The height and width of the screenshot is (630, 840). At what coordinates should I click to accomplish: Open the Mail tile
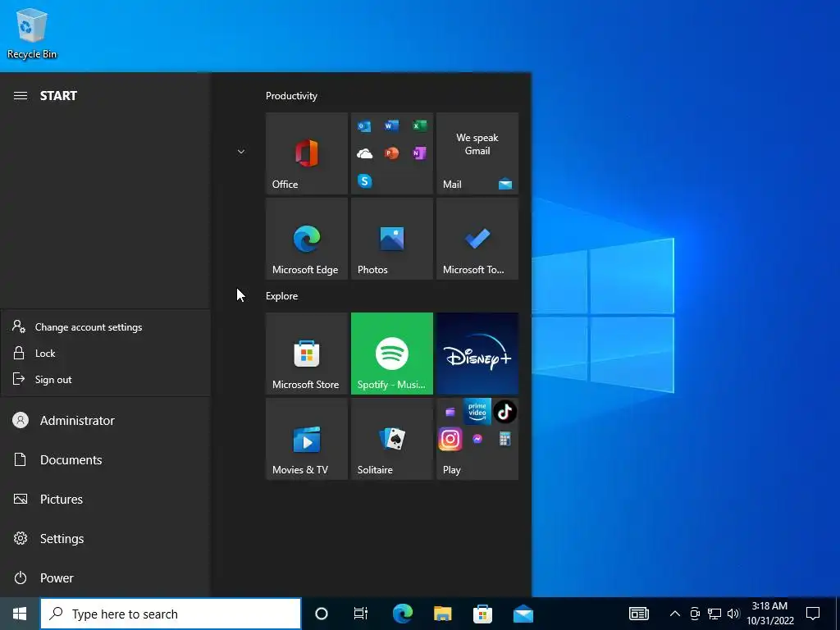(x=477, y=153)
